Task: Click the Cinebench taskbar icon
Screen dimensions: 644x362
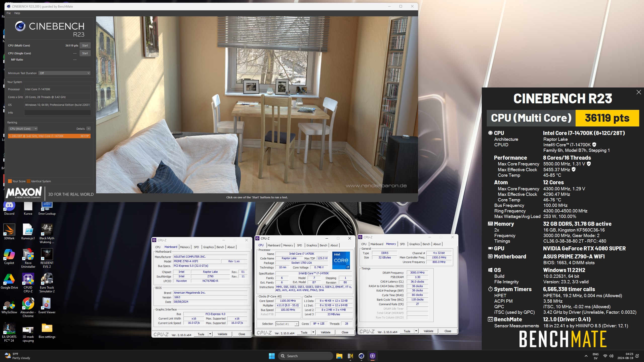Action: (x=361, y=356)
